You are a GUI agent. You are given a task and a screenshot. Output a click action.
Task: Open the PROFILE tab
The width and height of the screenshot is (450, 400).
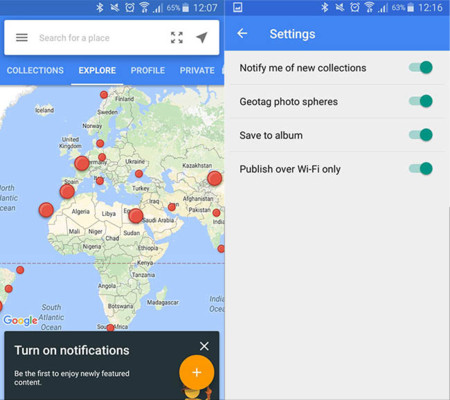click(148, 70)
